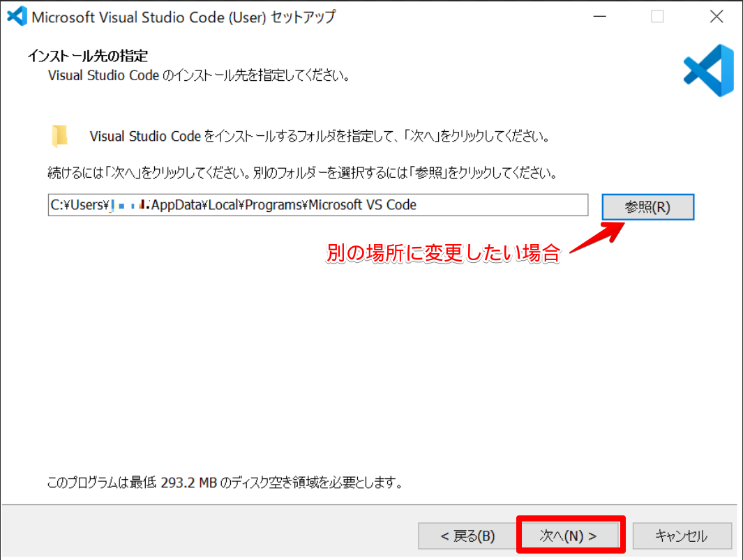Click the instruction line starting with 続けるには
The image size is (743, 560).
(303, 172)
